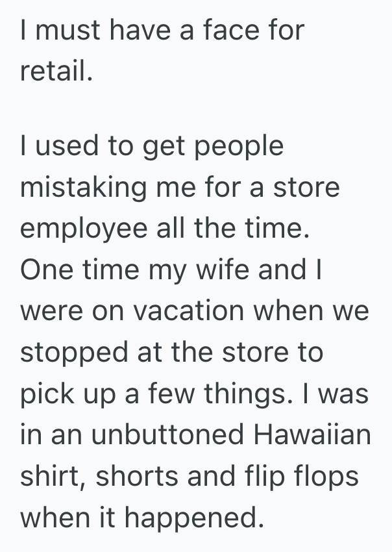Click the word "Hawaiian"

[x=315, y=435]
